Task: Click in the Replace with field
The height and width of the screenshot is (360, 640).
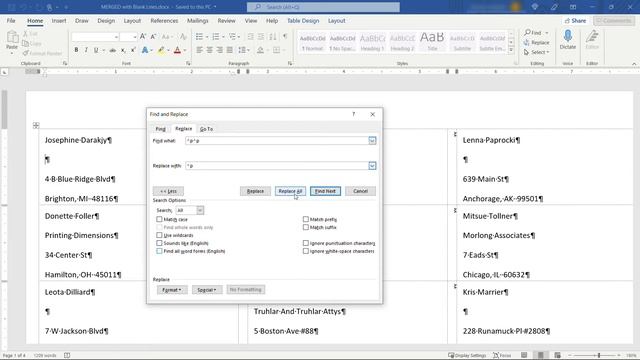Action: [277, 166]
